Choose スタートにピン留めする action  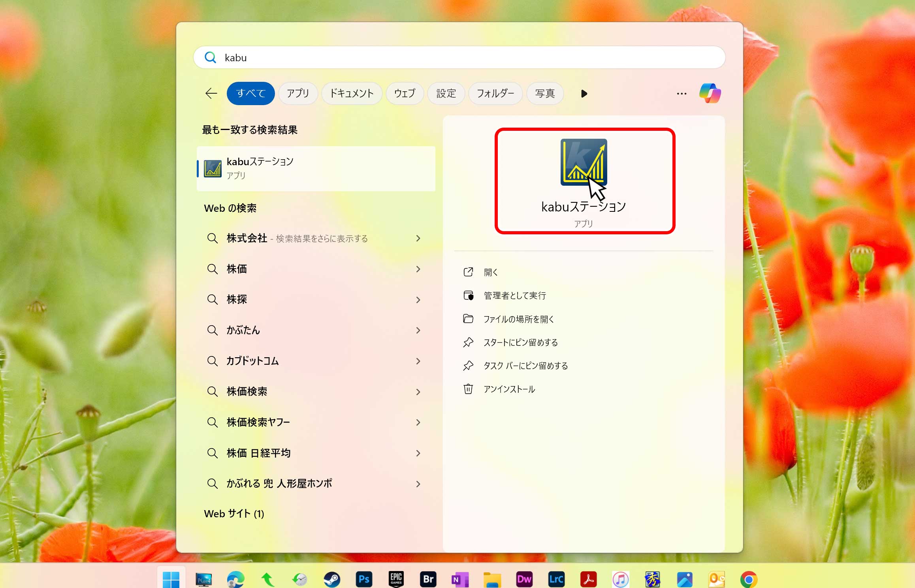510,342
